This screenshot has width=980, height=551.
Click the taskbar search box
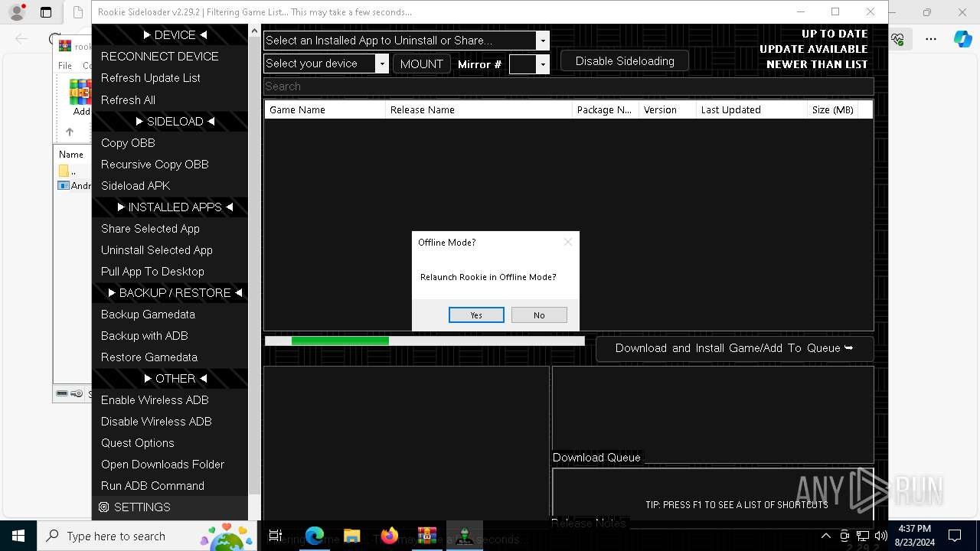[145, 536]
